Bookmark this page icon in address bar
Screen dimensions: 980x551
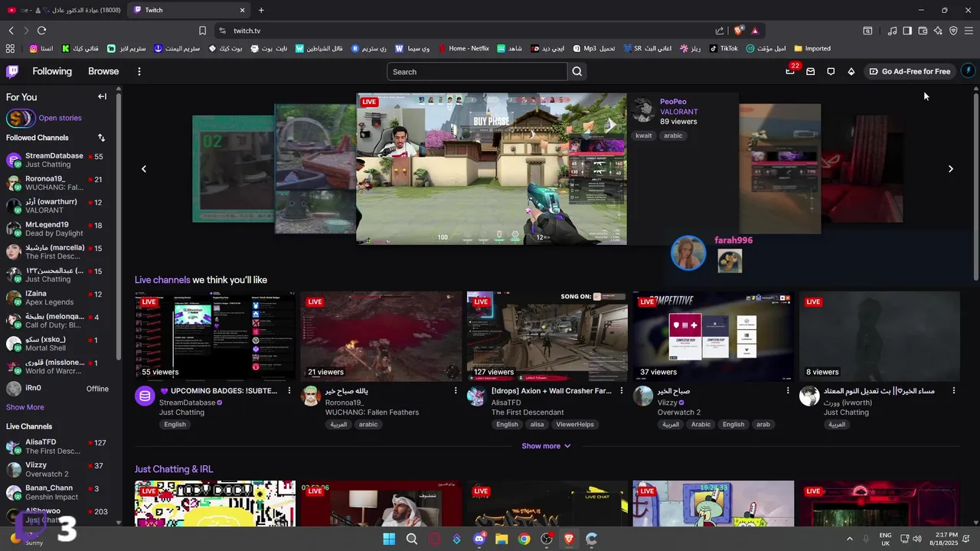(x=202, y=31)
